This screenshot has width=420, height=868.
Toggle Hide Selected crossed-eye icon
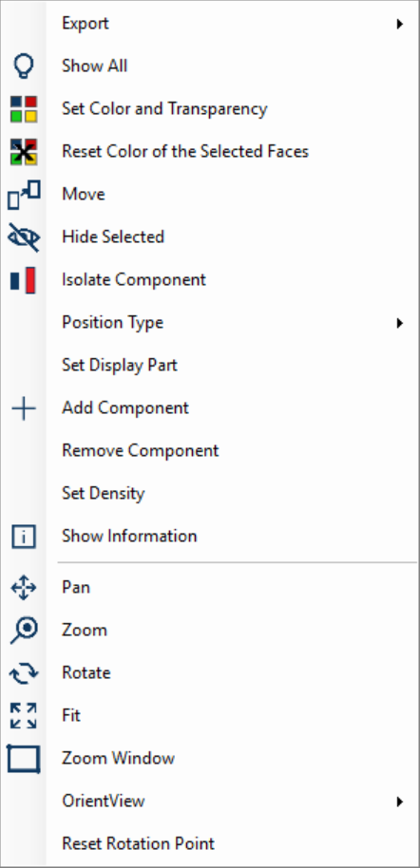point(24,236)
